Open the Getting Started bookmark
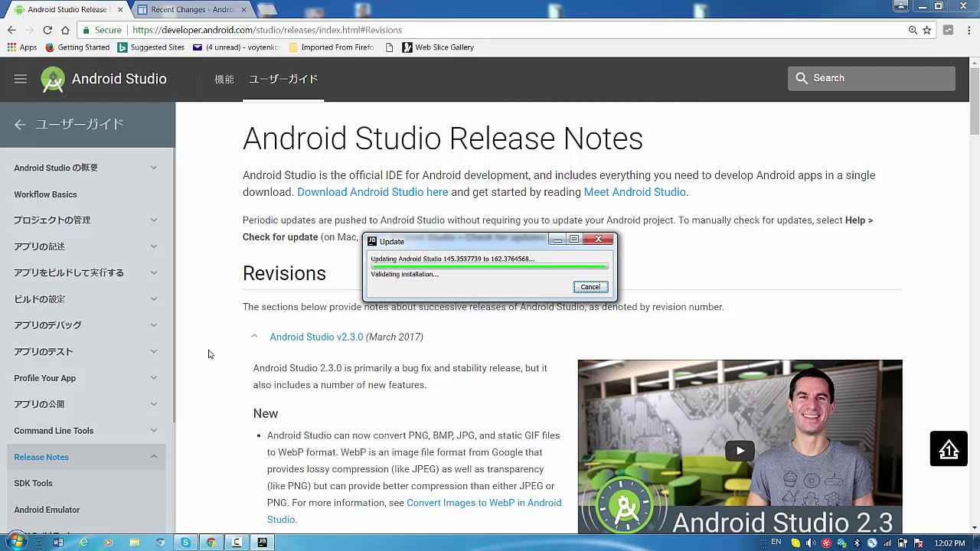 [x=77, y=47]
